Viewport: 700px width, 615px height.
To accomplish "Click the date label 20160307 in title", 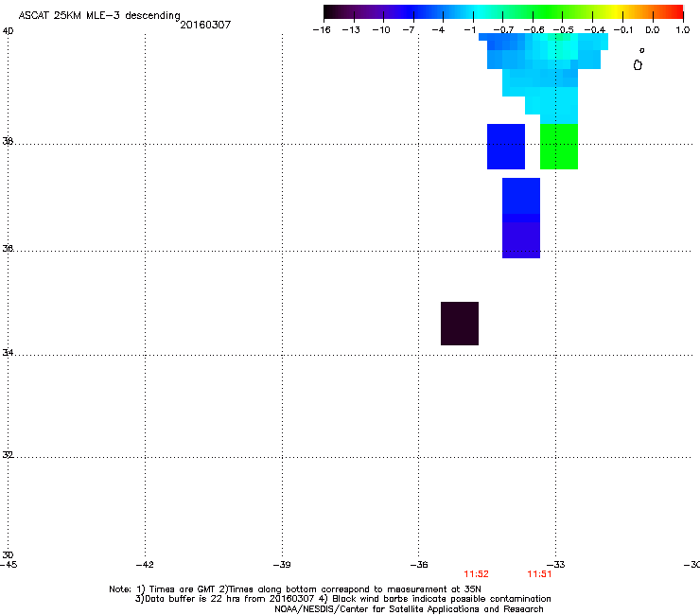I will (x=205, y=25).
